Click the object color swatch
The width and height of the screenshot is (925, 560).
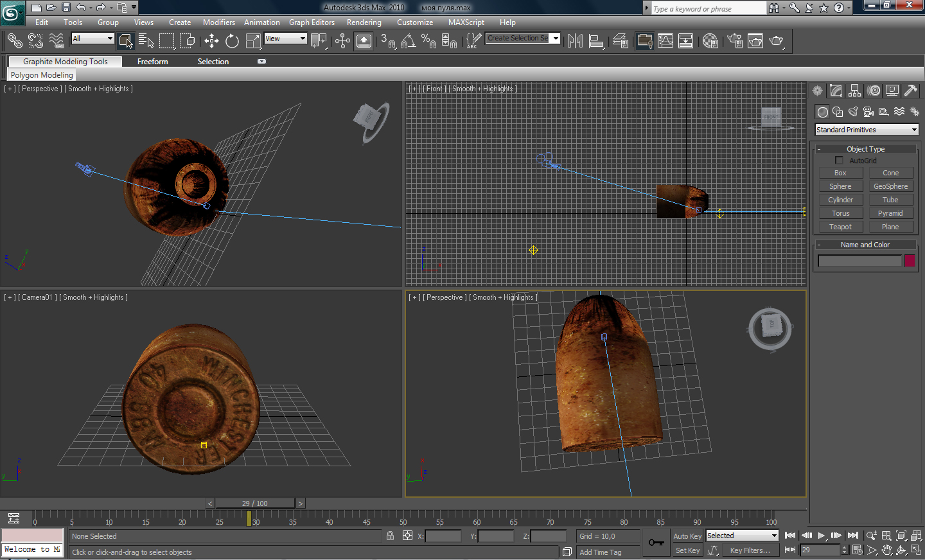pyautogui.click(x=909, y=261)
